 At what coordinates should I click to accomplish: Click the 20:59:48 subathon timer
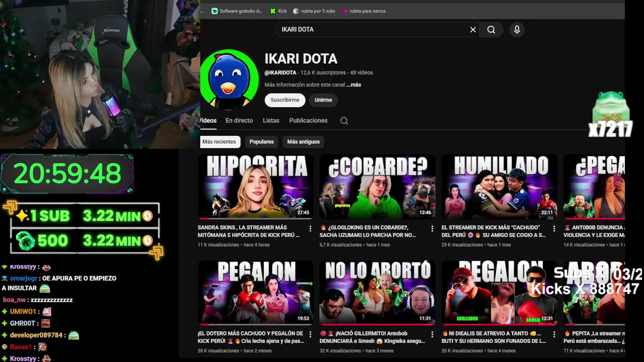[x=67, y=174]
